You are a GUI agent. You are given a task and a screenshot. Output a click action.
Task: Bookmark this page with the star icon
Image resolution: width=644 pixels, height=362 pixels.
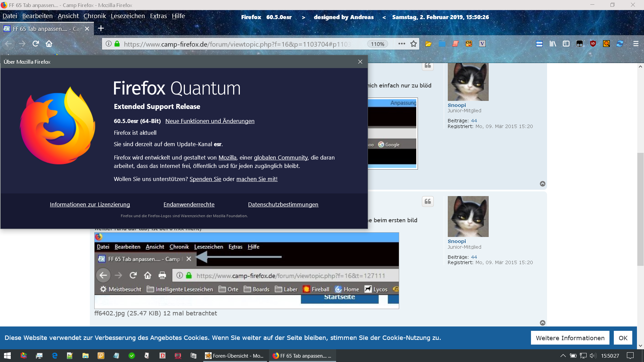414,44
